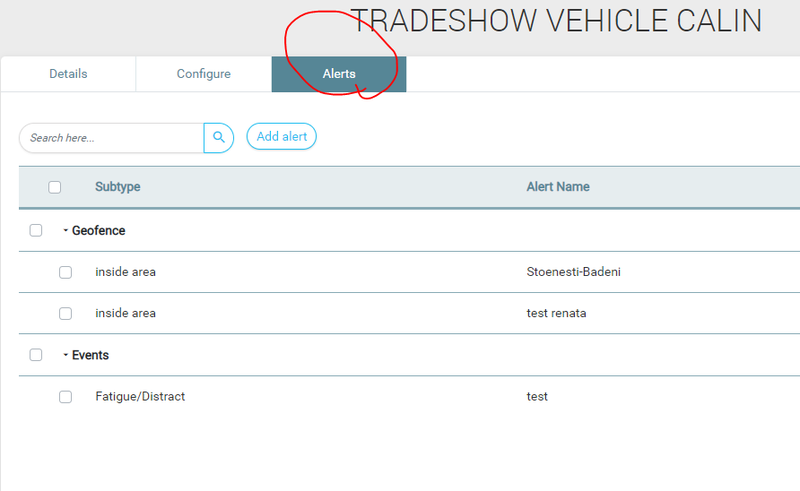Check the Events group checkbox
The height and width of the screenshot is (491, 800).
point(36,355)
